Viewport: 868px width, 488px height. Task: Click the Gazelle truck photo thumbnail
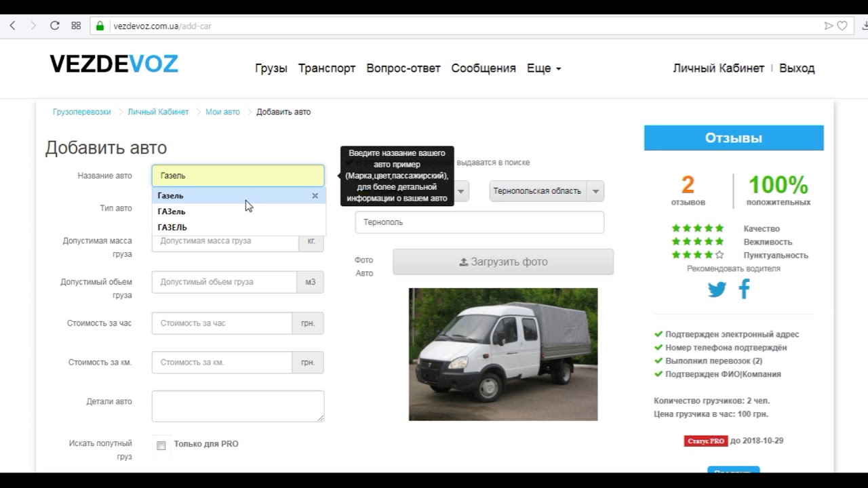click(503, 354)
